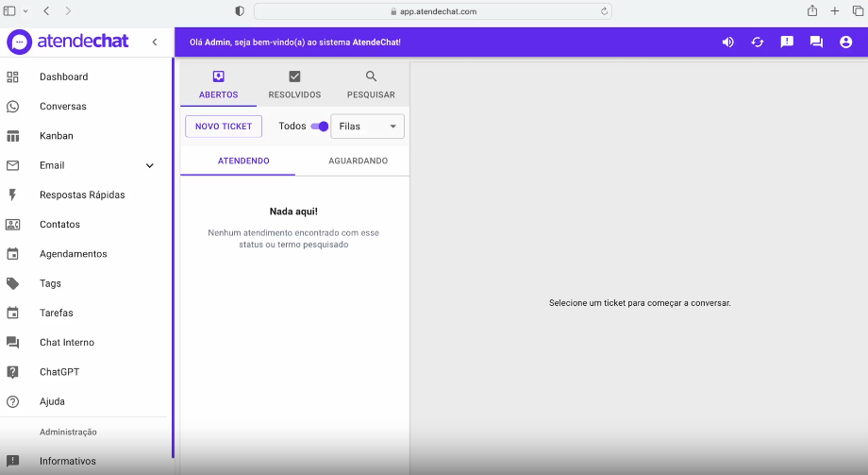
Task: Click the Safari share icon
Action: 811,11
